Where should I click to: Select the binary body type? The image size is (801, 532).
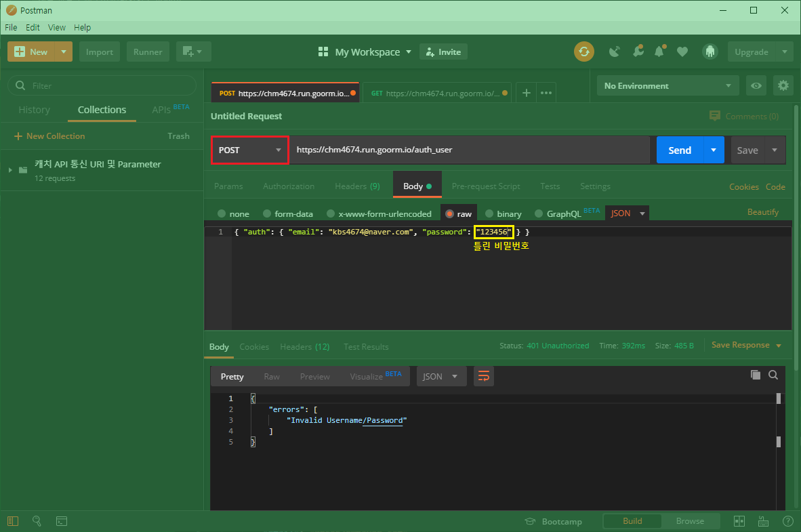tap(489, 213)
